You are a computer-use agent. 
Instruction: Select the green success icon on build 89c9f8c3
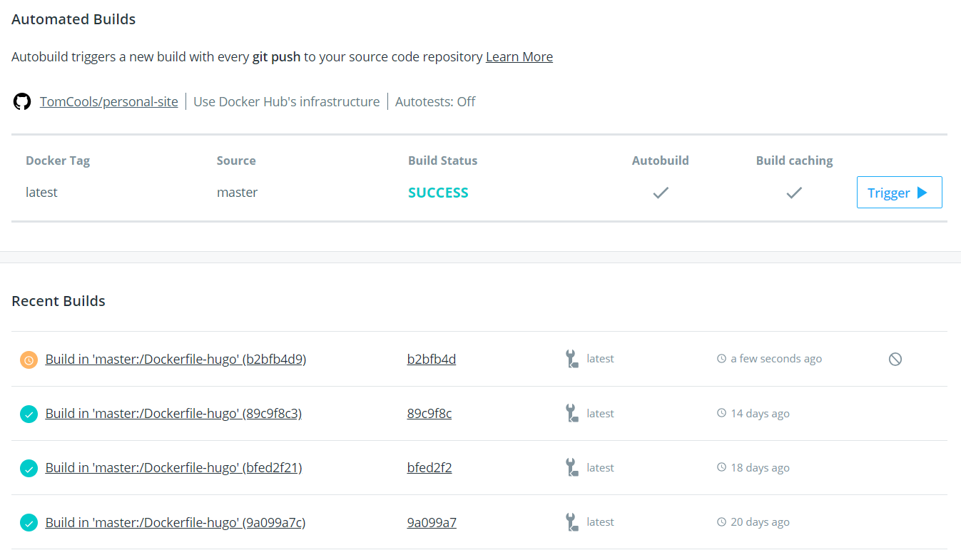pos(29,414)
